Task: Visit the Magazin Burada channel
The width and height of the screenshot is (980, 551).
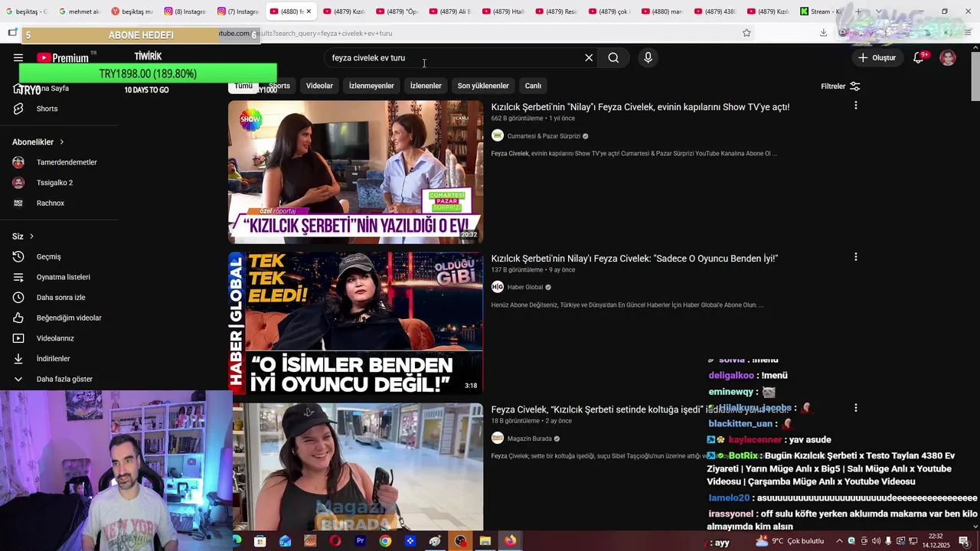Action: pos(529,439)
